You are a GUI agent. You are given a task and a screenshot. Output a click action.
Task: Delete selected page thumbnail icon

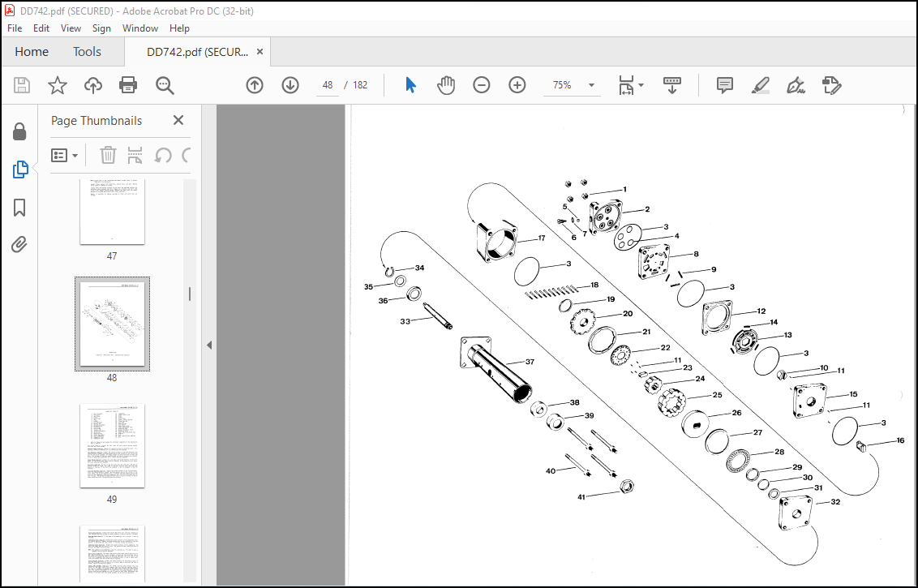coord(108,155)
